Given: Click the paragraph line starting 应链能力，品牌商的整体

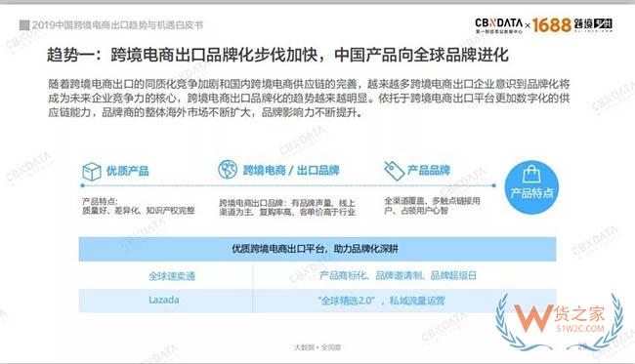Looking at the screenshot, I should point(205,112).
